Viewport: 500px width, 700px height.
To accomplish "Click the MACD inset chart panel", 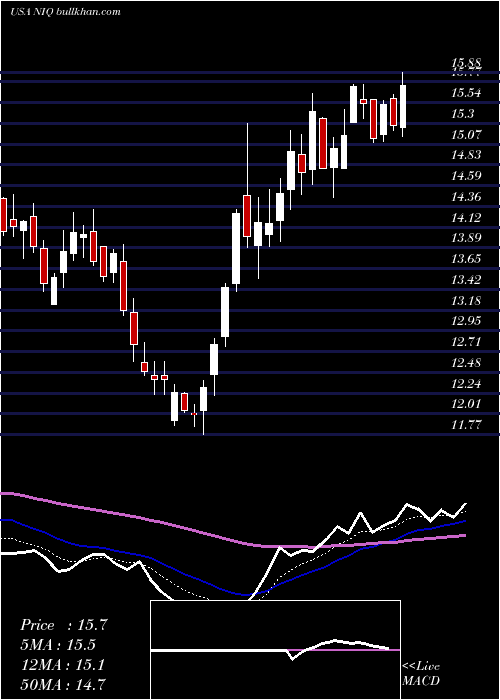I will click(275, 650).
